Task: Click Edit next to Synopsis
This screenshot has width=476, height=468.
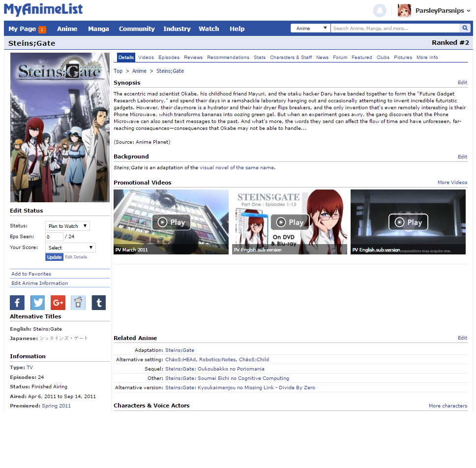Action: (462, 83)
